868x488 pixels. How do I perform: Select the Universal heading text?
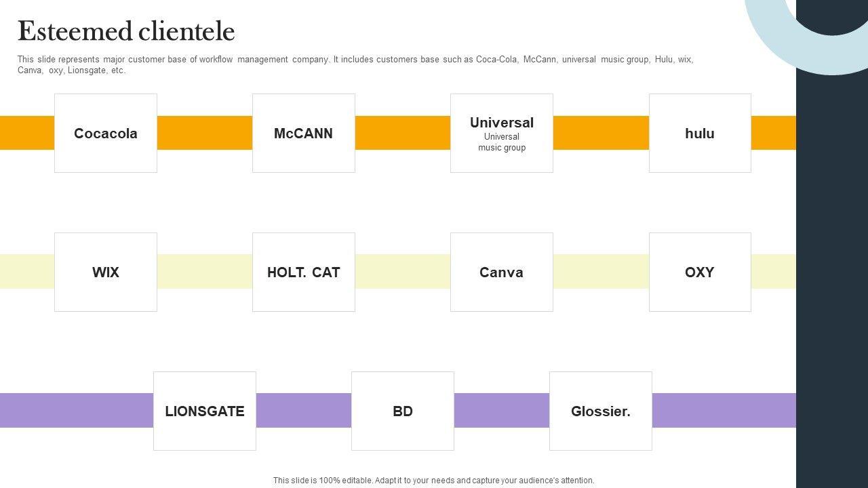[x=501, y=123]
